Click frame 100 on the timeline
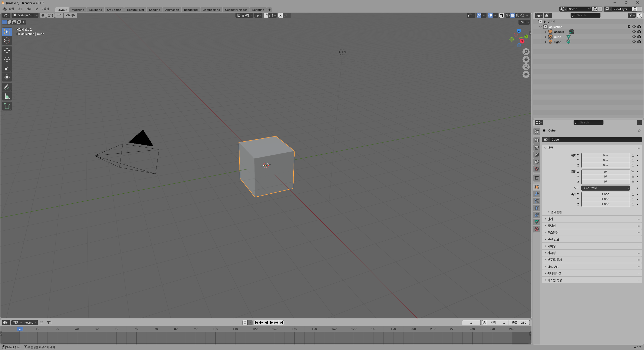The width and height of the screenshot is (644, 350). coord(216,329)
